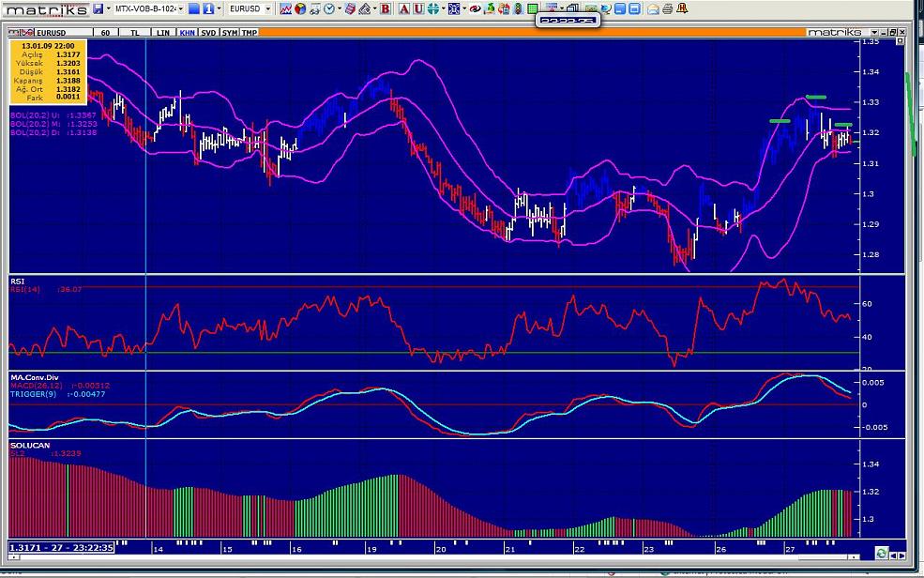The height and width of the screenshot is (578, 924).
Task: Toggle LIN linear scale mode
Action: click(x=163, y=32)
